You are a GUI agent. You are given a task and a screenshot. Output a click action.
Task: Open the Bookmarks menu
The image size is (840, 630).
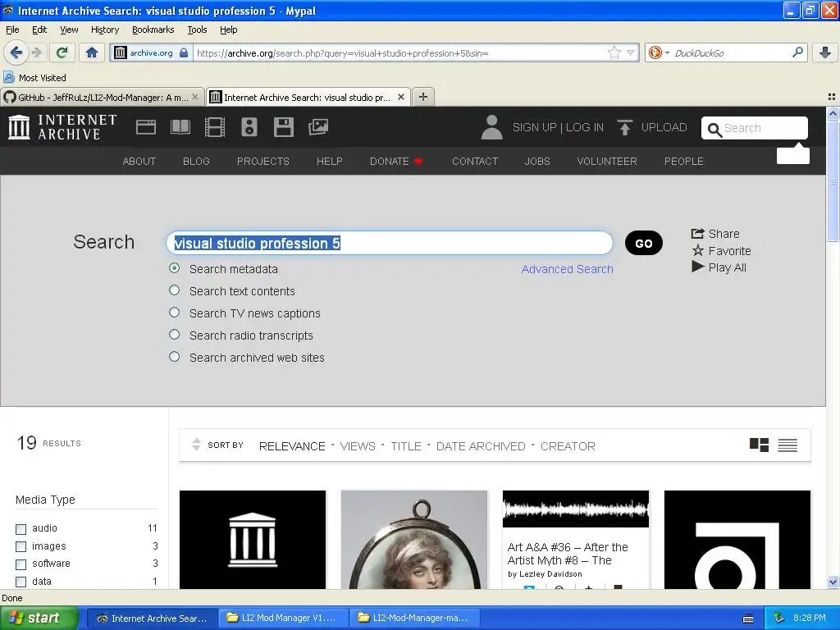[153, 30]
